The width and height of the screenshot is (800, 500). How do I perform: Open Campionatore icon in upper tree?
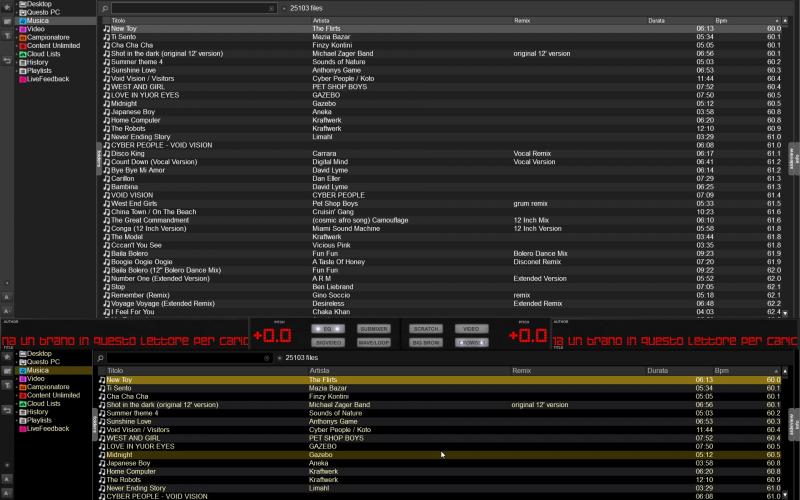[22, 37]
